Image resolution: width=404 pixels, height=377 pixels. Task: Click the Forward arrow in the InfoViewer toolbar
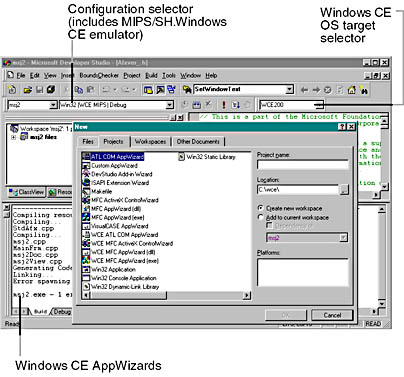click(x=316, y=90)
